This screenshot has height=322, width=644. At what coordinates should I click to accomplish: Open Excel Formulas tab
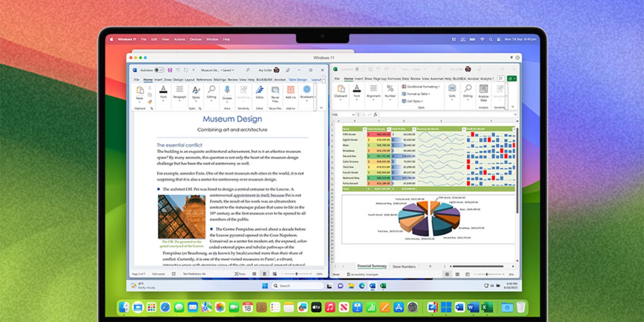(394, 79)
